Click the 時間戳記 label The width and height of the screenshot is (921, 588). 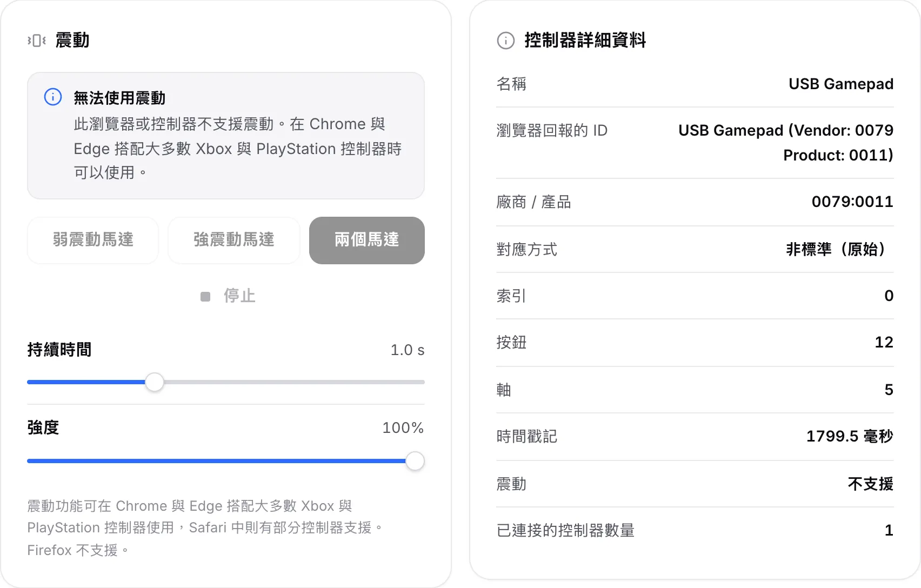(x=527, y=436)
